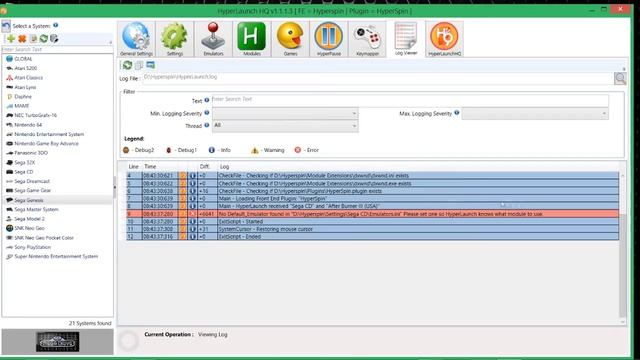Click the Time column header
640x360 pixels.
150,167
